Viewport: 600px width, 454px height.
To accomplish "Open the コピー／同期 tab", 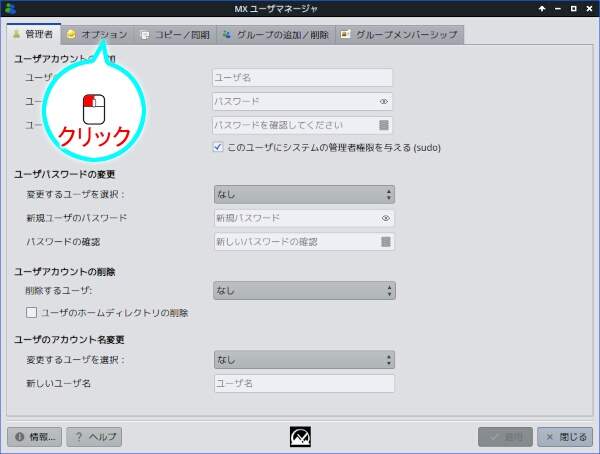I will coord(175,35).
